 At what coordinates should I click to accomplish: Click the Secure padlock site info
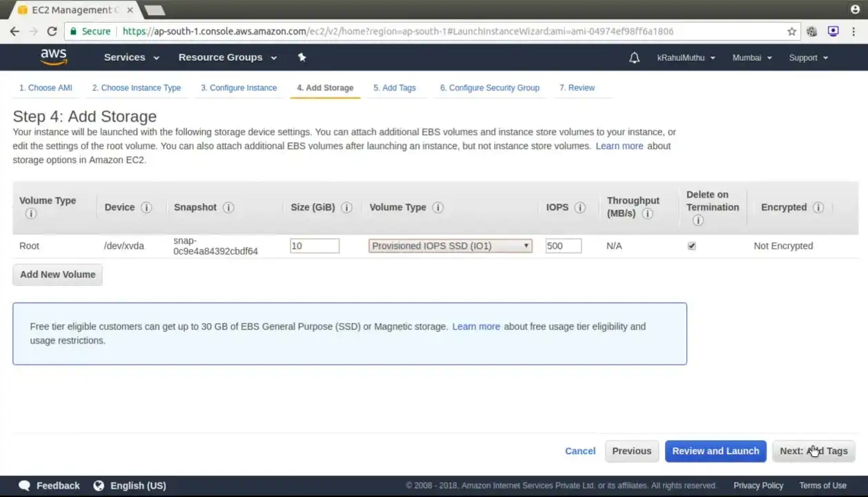[90, 31]
